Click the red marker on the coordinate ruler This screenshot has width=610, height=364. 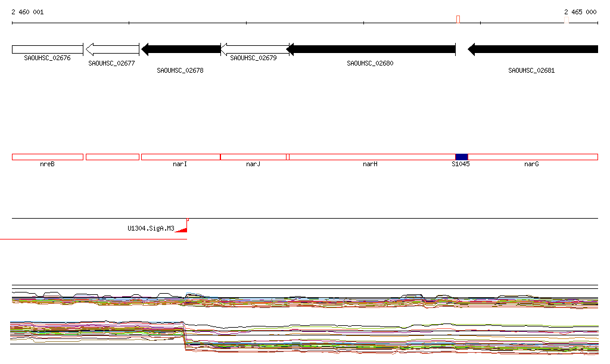[458, 20]
